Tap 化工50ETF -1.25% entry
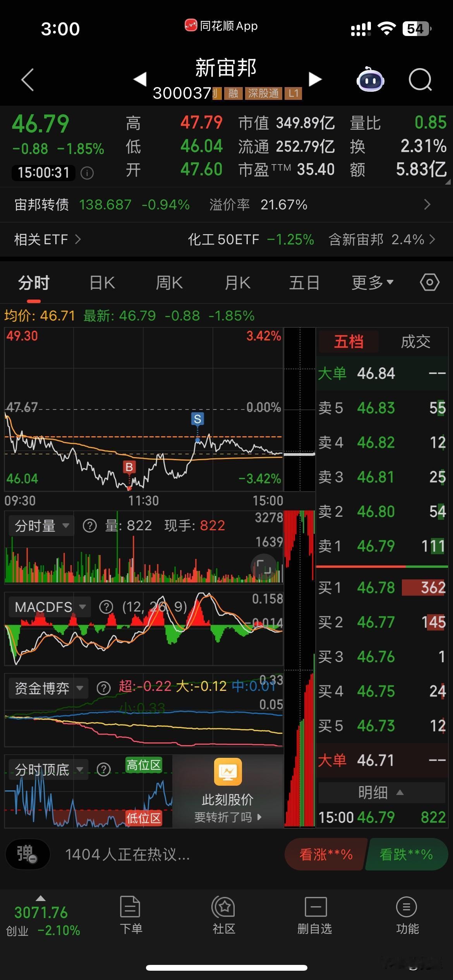 pos(251,240)
